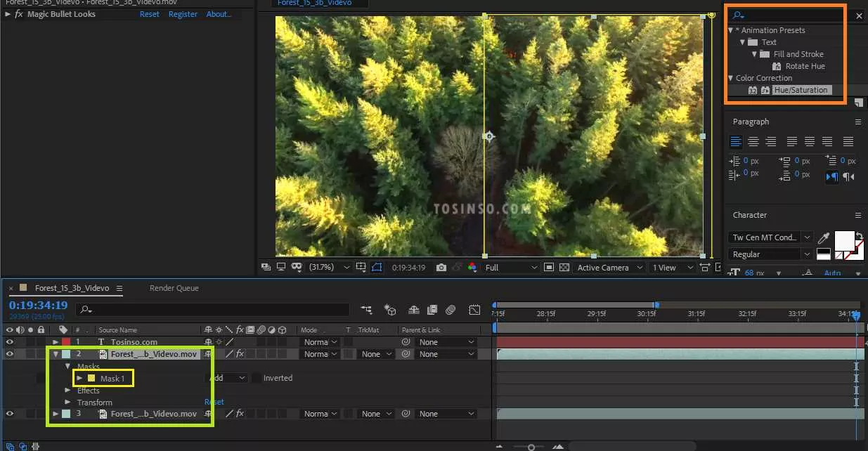
Task: Open the Mask 1 Add mode dropdown
Action: 227,378
